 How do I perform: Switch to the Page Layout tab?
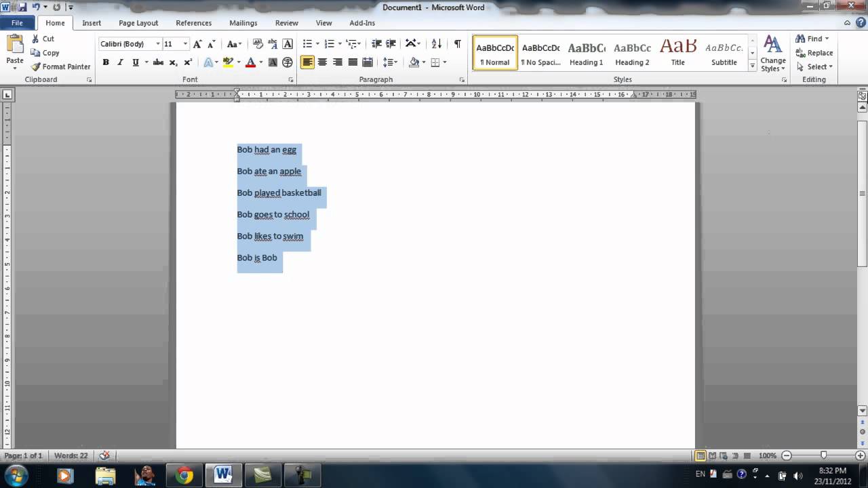pyautogui.click(x=138, y=23)
